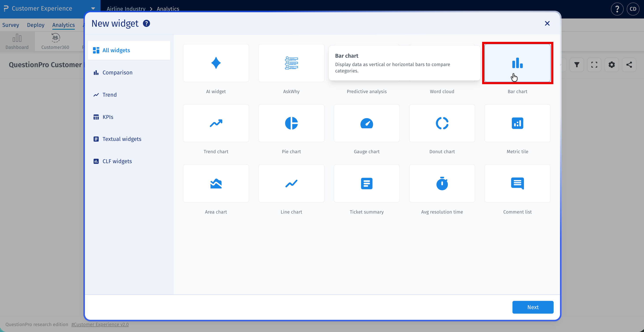The height and width of the screenshot is (332, 644).
Task: Close the New widget dialog
Action: pyautogui.click(x=547, y=24)
